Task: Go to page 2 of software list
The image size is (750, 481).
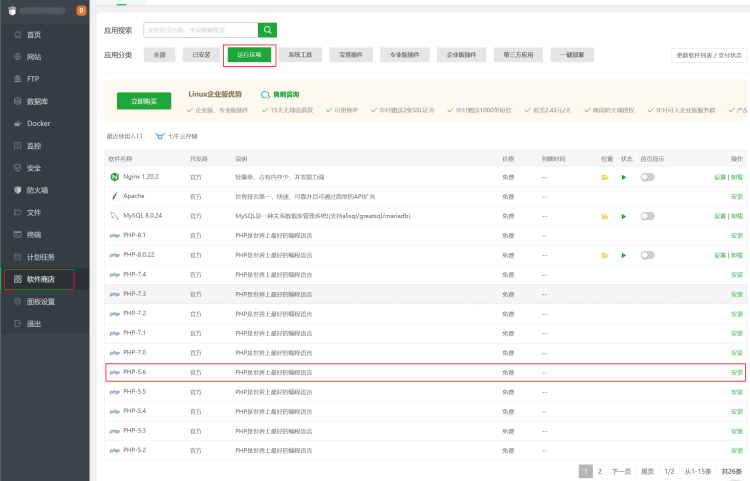Action: click(x=599, y=471)
